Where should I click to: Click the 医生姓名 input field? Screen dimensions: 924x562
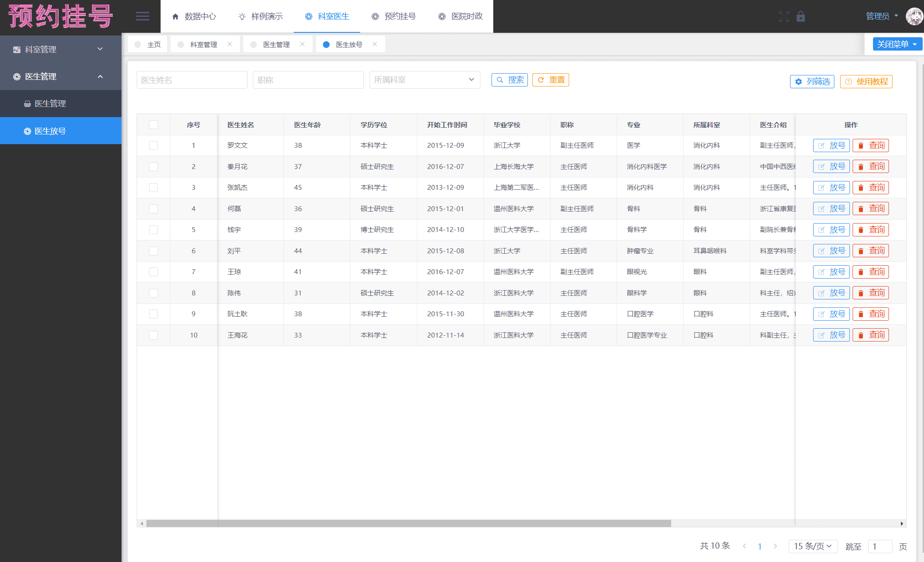click(x=192, y=80)
